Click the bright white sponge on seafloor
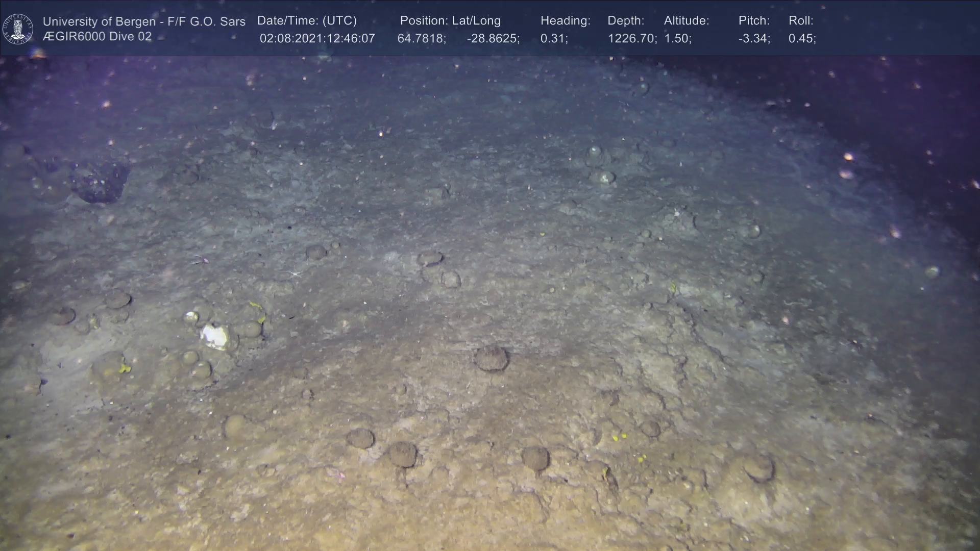Screen dimensions: 980x551 click(x=215, y=337)
